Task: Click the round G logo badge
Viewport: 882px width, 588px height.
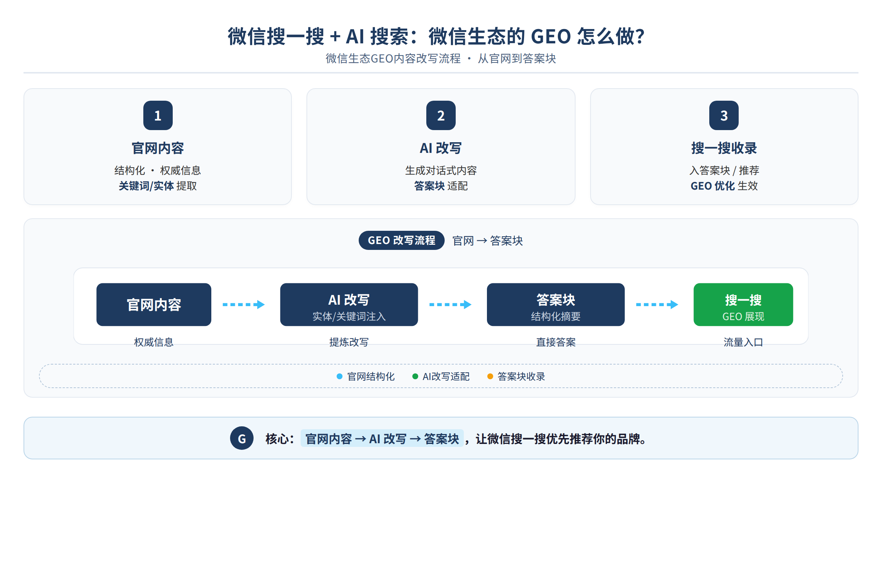Action: click(x=242, y=438)
